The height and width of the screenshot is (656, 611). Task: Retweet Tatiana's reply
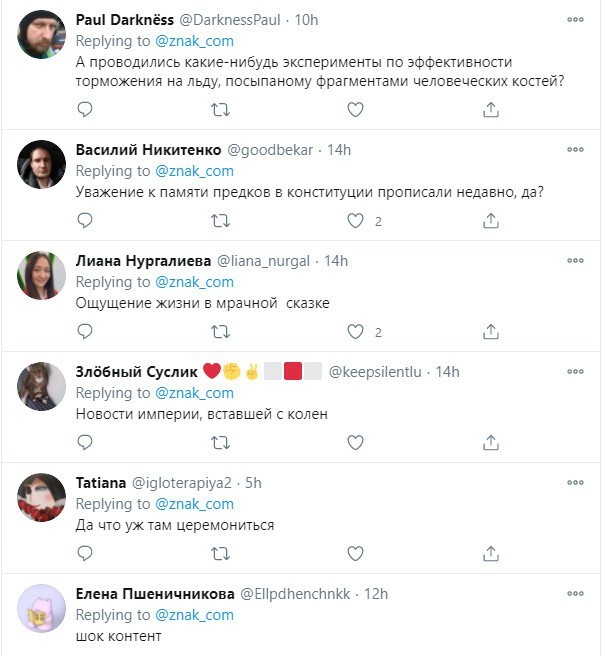220,553
